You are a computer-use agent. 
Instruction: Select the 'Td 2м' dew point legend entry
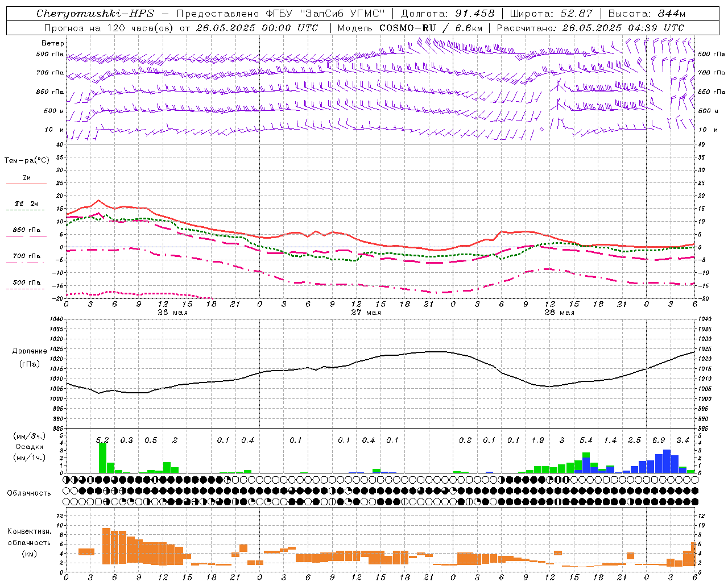27,203
